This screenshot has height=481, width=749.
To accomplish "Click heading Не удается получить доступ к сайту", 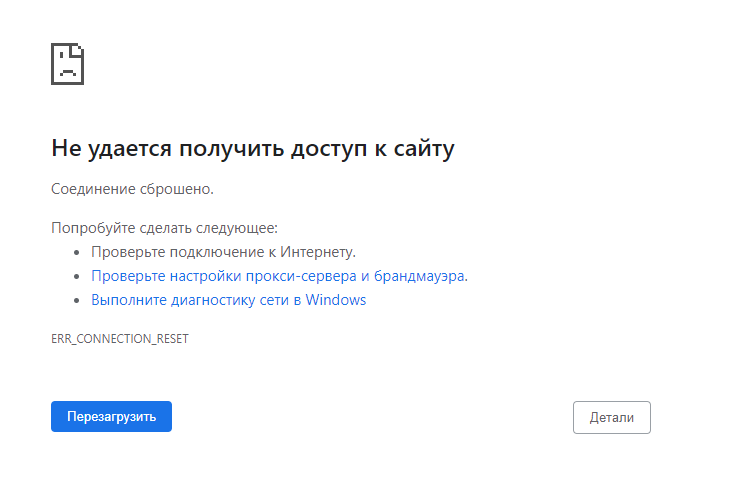I will (x=253, y=148).
